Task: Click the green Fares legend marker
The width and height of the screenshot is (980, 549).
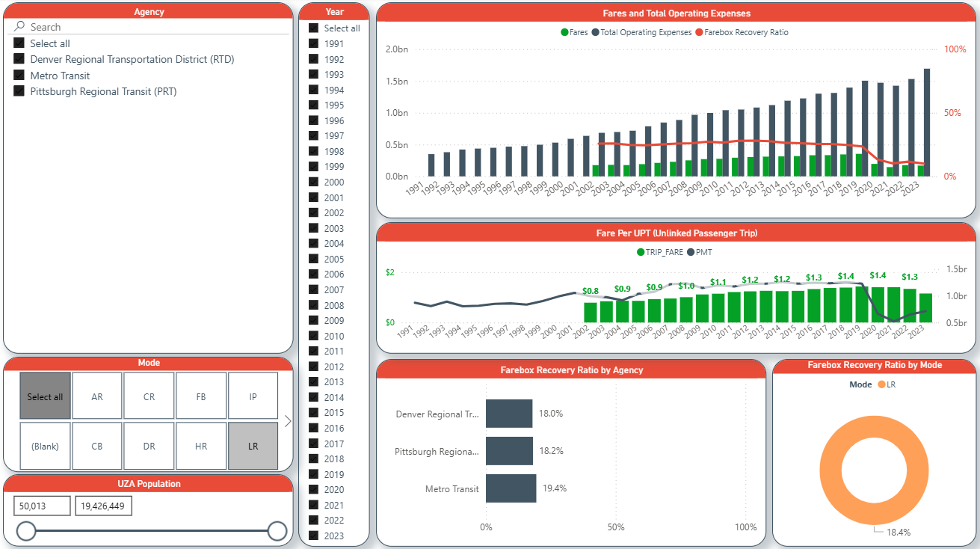Action: pos(564,33)
